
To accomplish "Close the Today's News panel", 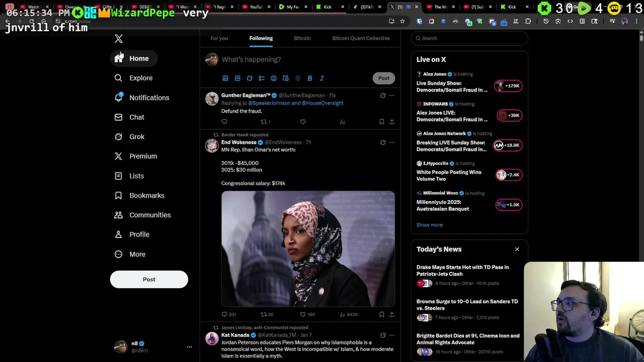I will [517, 249].
